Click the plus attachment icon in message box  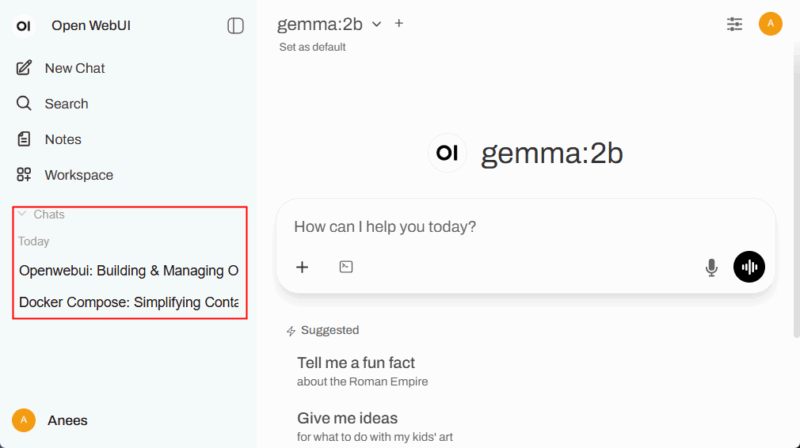point(302,267)
